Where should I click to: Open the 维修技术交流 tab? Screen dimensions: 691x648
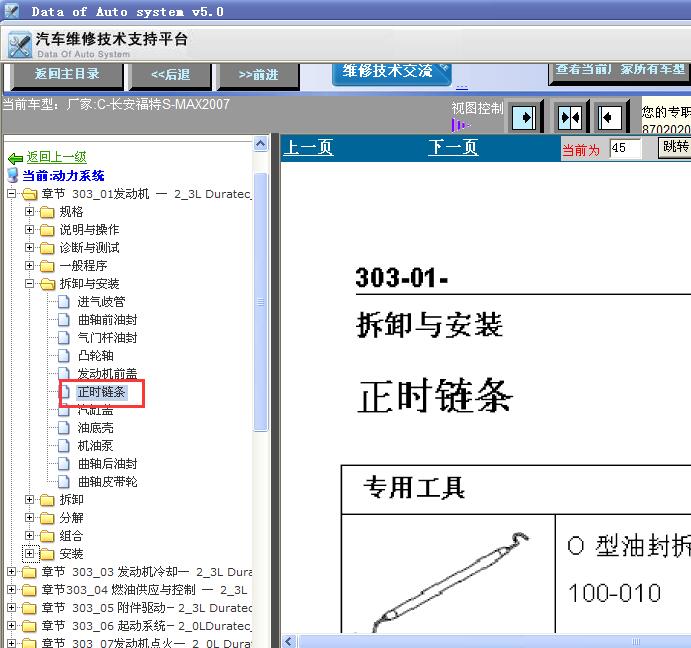(391, 72)
